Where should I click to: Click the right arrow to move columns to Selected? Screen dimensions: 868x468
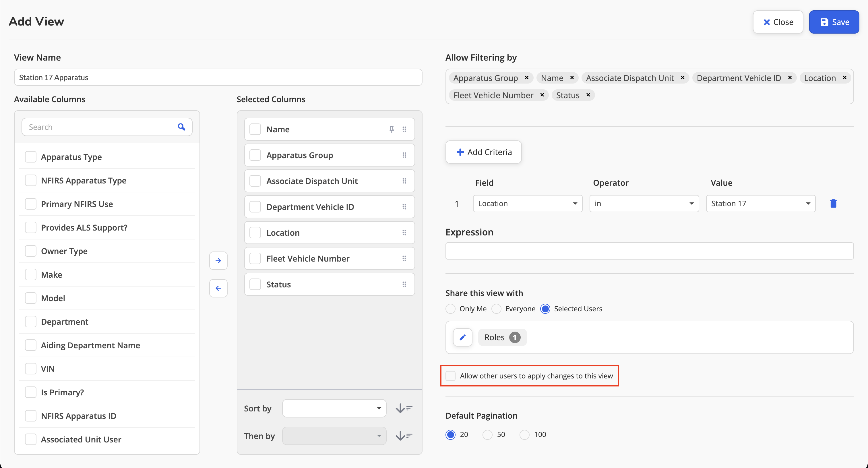[218, 261]
